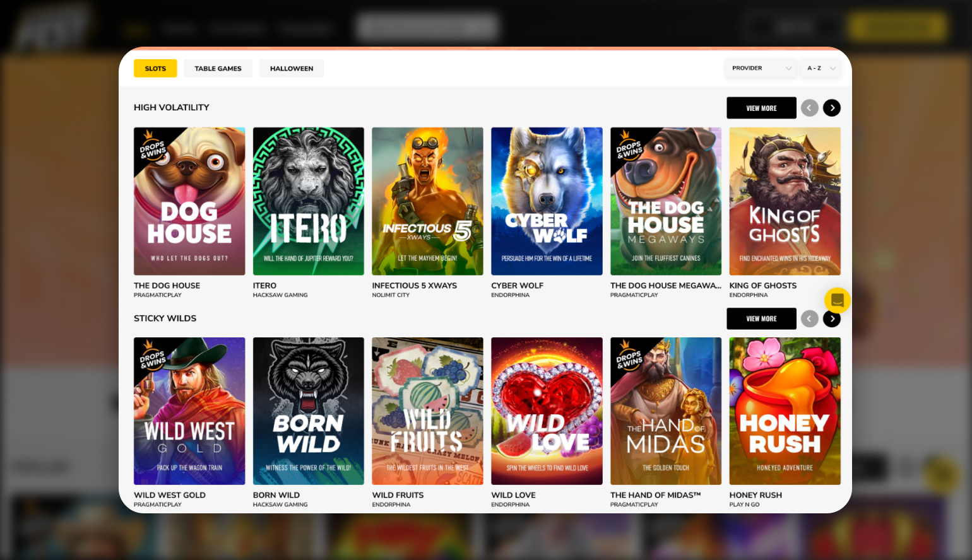Click the INFECTIOUS 5 XWAYS title

click(414, 286)
